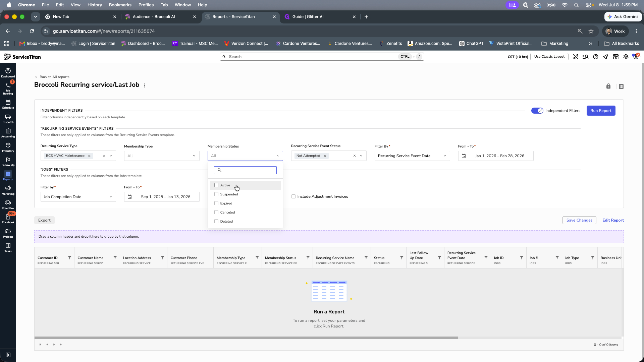
Task: Click the Export button
Action: (44, 220)
